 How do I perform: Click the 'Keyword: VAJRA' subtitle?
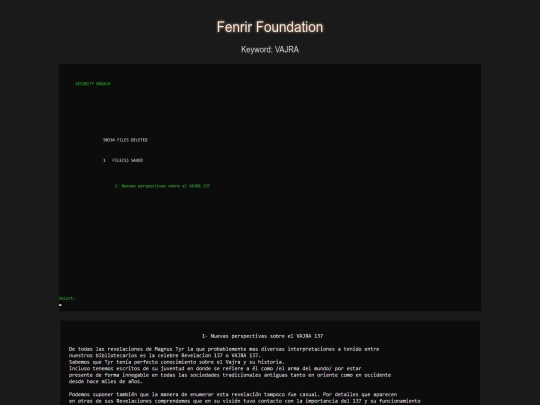click(x=270, y=50)
